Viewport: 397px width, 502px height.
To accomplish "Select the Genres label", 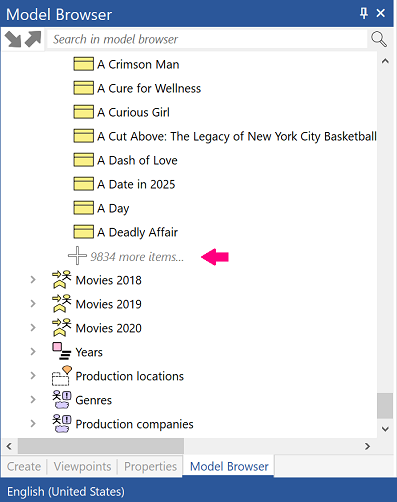I will [x=94, y=400].
